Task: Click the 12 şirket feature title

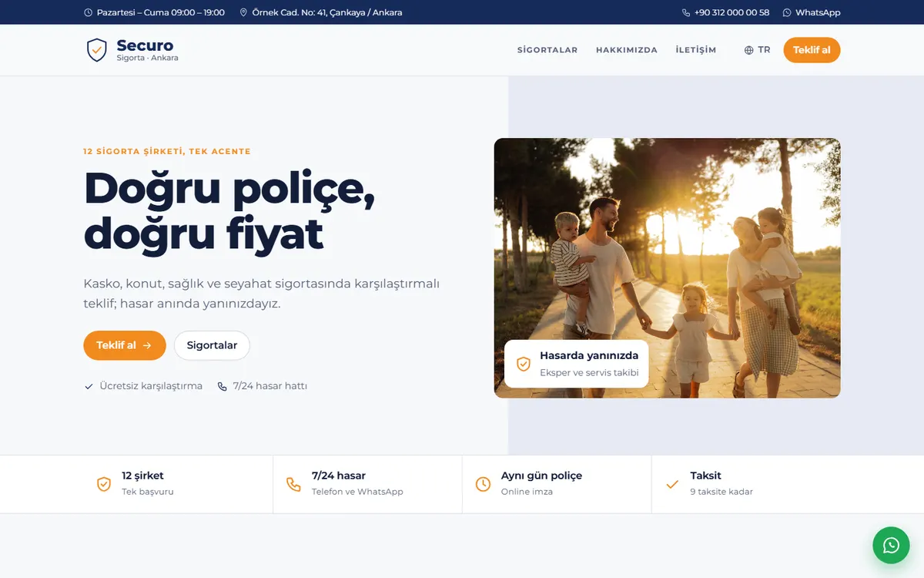Action: [142, 476]
